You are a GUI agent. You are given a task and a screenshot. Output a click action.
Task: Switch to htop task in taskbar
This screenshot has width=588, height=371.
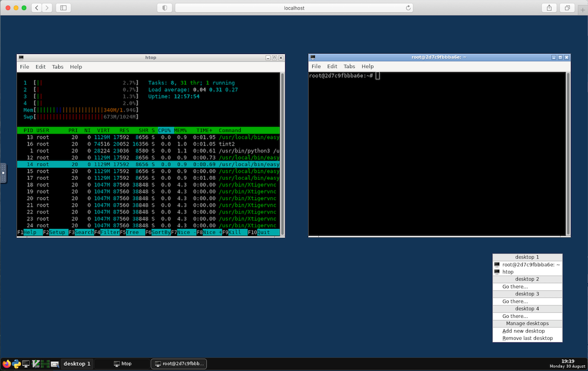[x=122, y=363]
